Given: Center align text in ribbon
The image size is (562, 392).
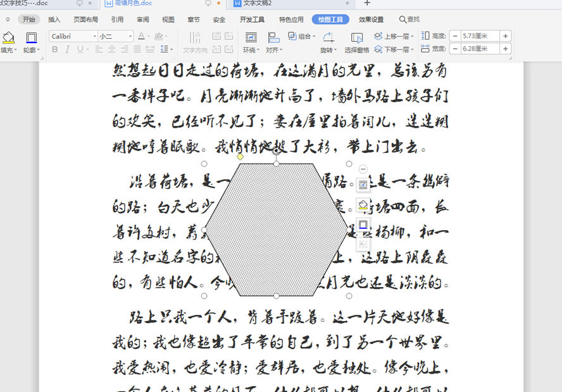Looking at the screenshot, I should pos(112,49).
